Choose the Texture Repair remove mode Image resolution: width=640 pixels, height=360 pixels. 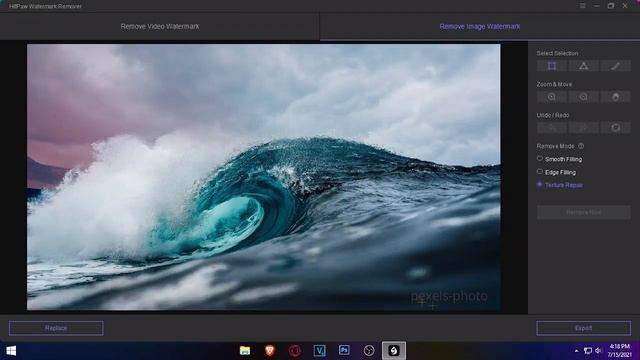[x=560, y=185]
